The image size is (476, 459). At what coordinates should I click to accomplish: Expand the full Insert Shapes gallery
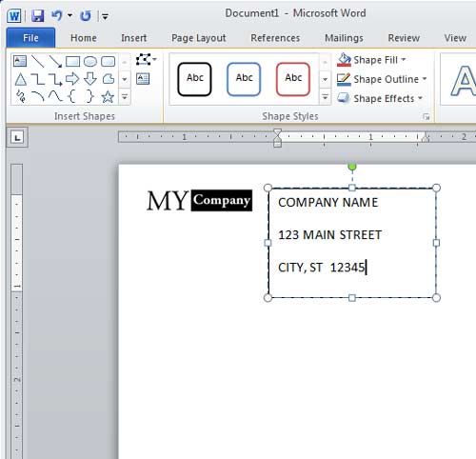(125, 96)
